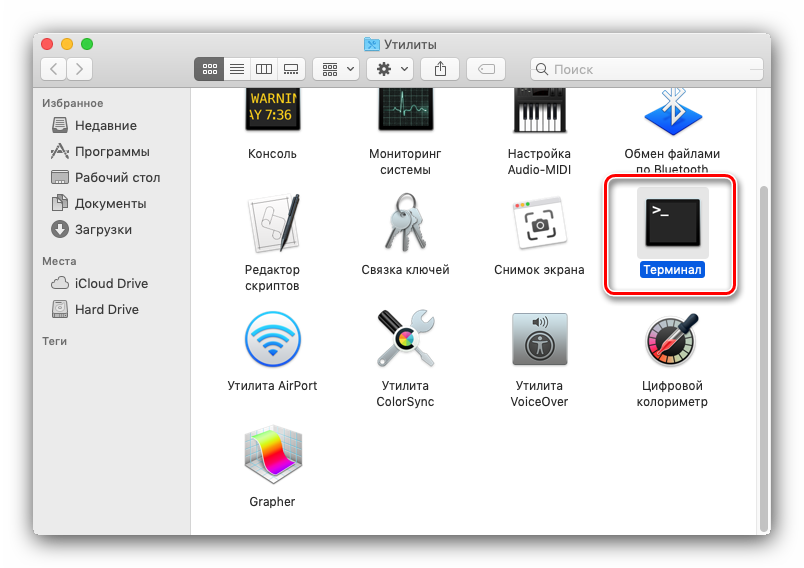The height and width of the screenshot is (568, 804).
Task: Open the Консоль app icon
Action: (272, 110)
